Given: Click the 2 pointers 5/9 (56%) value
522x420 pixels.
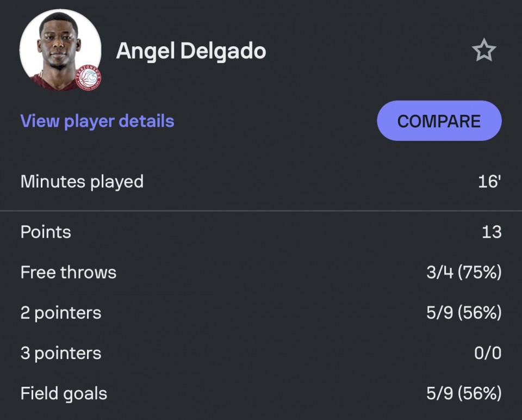Looking at the screenshot, I should [x=464, y=313].
